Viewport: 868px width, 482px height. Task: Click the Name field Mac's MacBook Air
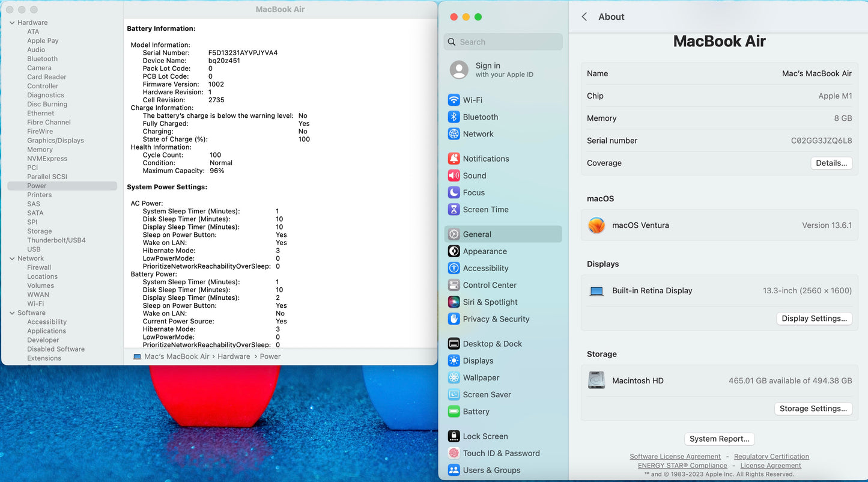pyautogui.click(x=817, y=73)
